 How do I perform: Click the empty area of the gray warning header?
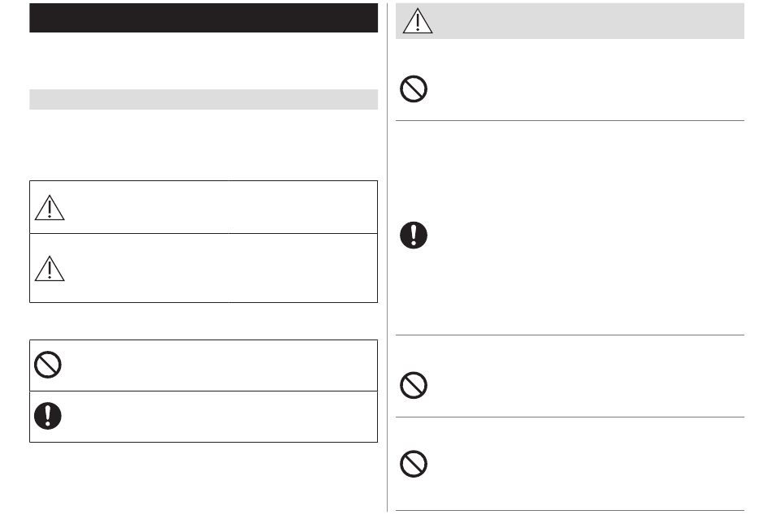pyautogui.click(x=588, y=21)
